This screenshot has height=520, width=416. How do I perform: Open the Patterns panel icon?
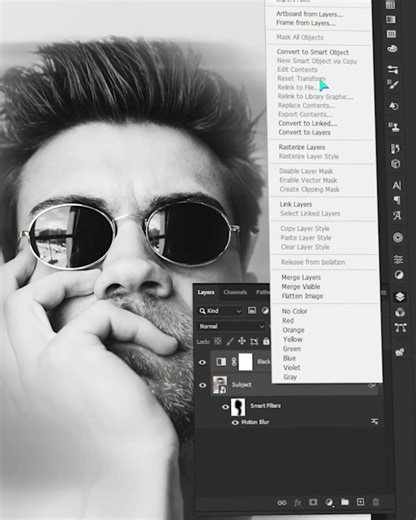[391, 34]
